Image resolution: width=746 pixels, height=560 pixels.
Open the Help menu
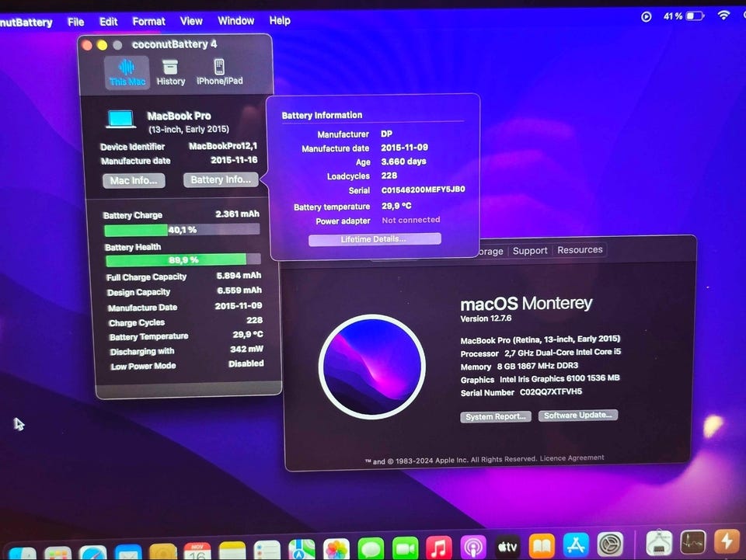click(280, 20)
